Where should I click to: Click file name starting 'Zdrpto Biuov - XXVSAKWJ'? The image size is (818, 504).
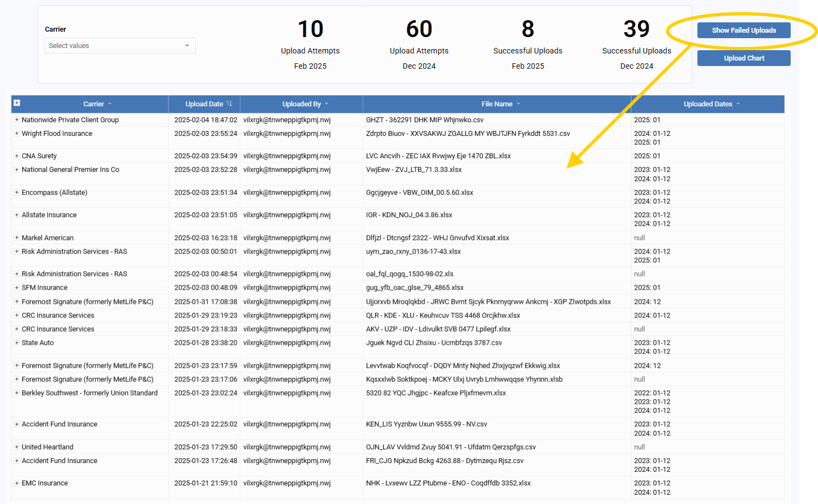coord(468,134)
